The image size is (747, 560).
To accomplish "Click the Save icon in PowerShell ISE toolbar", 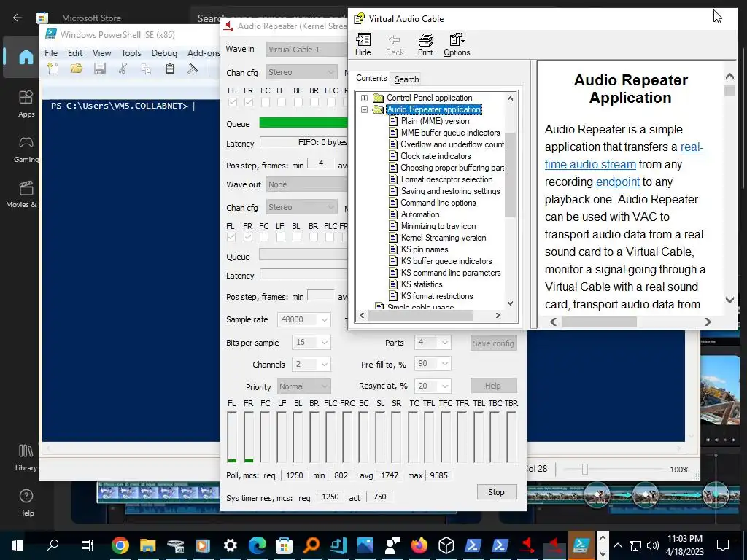I will [99, 69].
